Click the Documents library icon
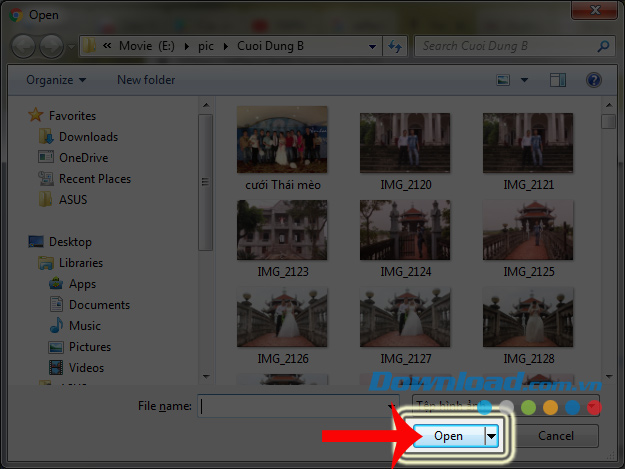 (x=56, y=304)
